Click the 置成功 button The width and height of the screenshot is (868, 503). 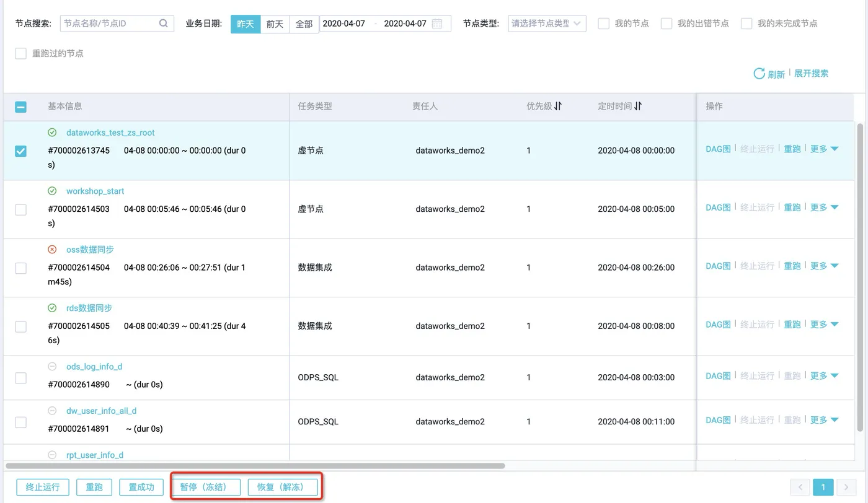point(141,487)
